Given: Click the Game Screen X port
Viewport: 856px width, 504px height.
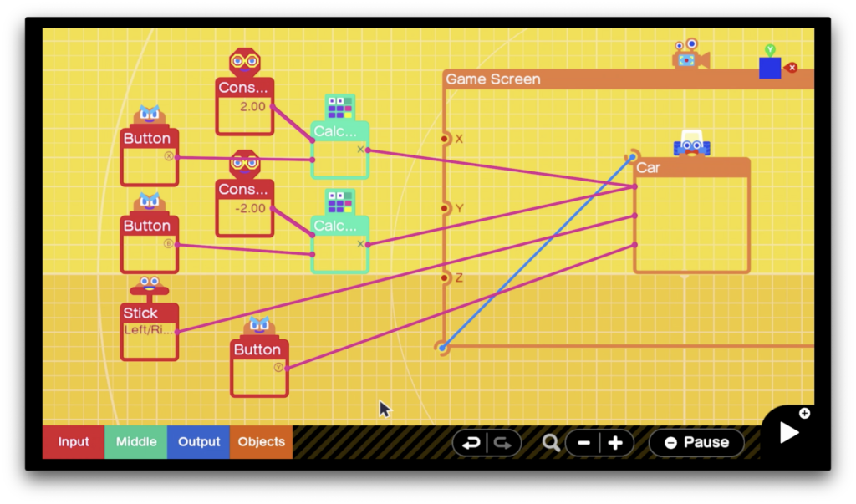Looking at the screenshot, I should pos(446,139).
